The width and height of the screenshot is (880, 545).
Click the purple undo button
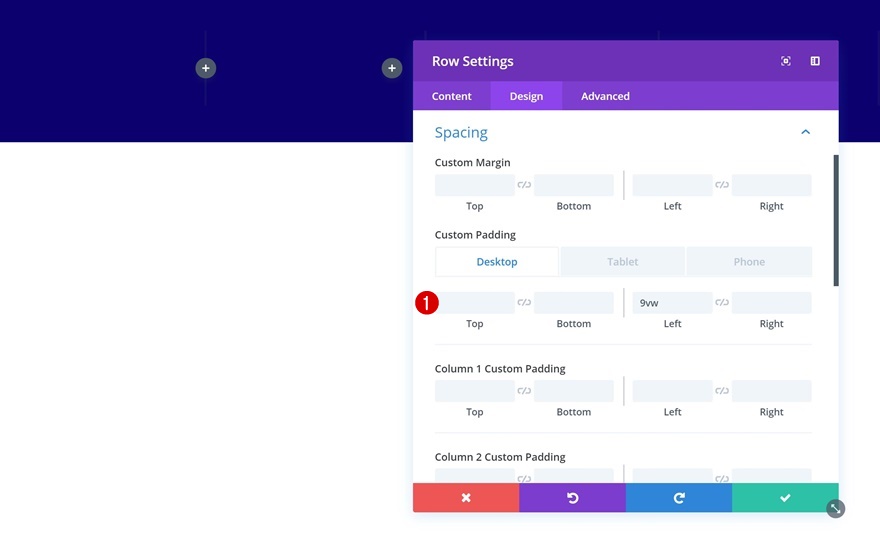coord(572,498)
